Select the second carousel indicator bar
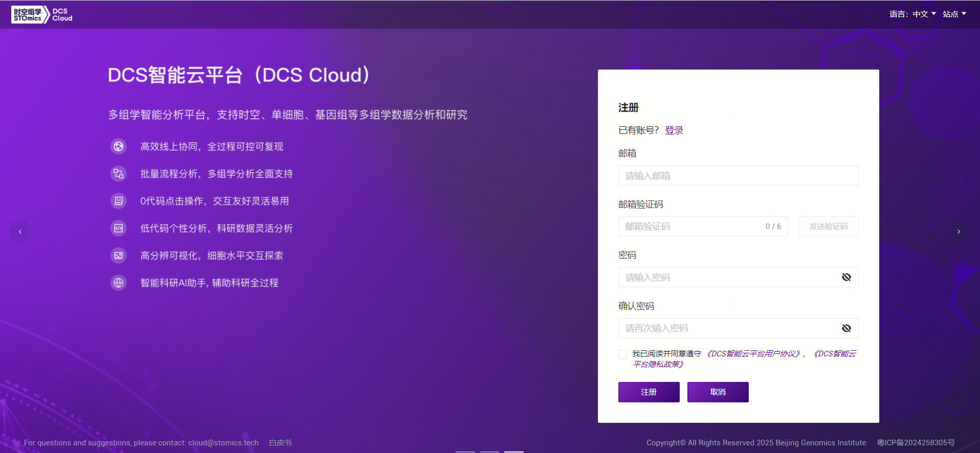 click(x=489, y=451)
